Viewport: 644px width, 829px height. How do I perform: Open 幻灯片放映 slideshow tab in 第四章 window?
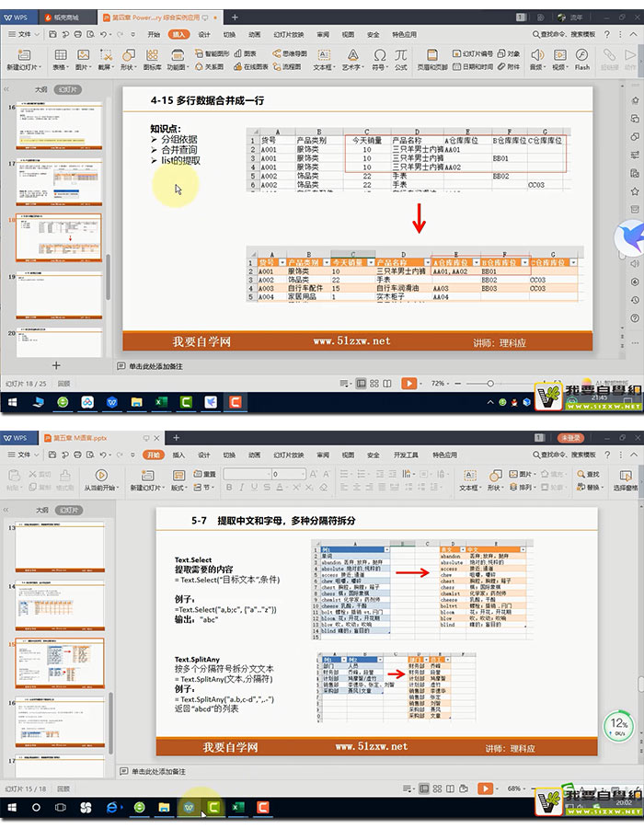point(288,34)
